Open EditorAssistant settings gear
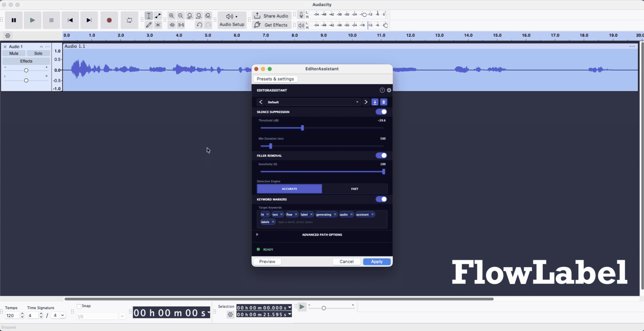This screenshot has width=644, height=331. (389, 90)
